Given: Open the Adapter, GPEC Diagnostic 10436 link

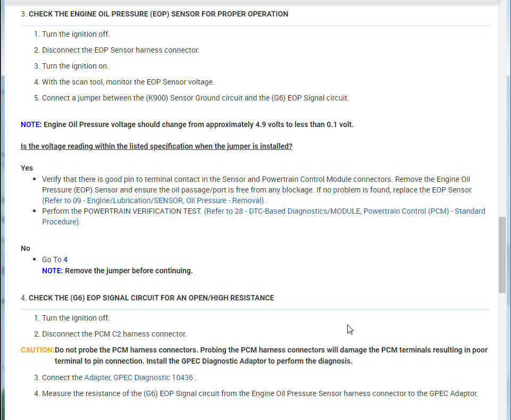Looking at the screenshot, I should pyautogui.click(x=138, y=377).
